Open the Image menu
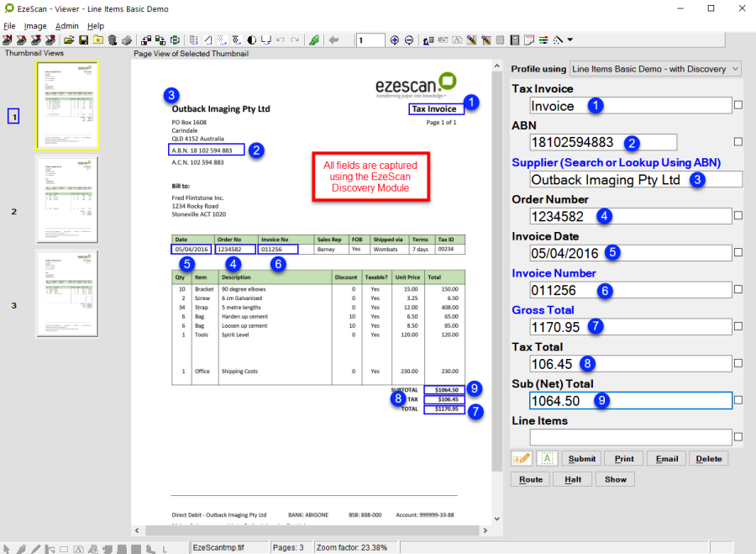 [x=35, y=26]
